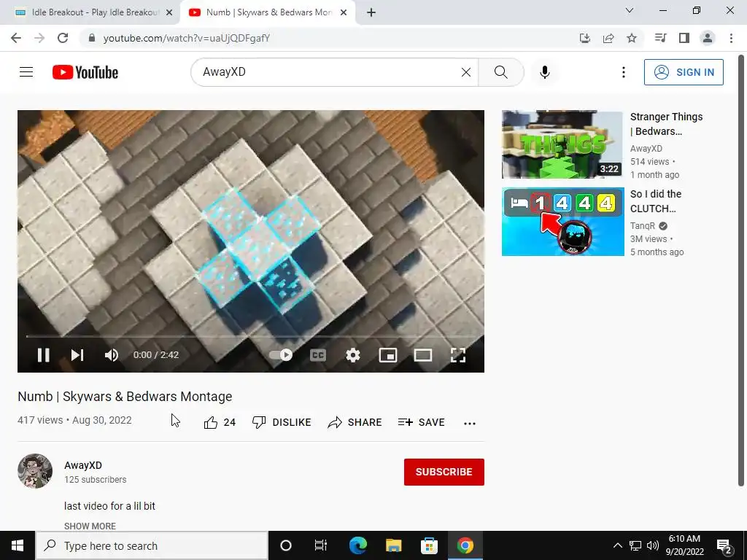
Task: Visit TanqR channel from recommendation
Action: pyautogui.click(x=643, y=226)
